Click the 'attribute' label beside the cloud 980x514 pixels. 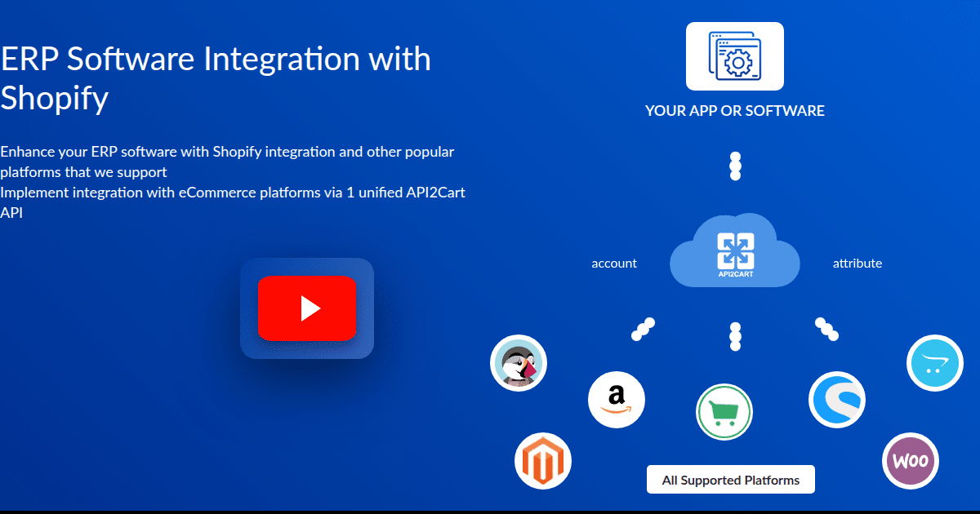coord(857,264)
